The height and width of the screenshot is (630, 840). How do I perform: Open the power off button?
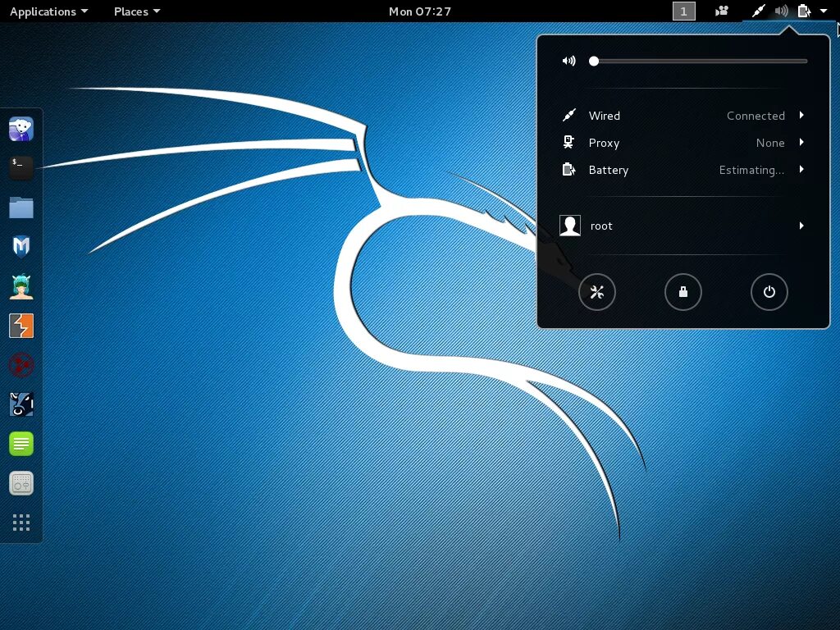pyautogui.click(x=769, y=292)
